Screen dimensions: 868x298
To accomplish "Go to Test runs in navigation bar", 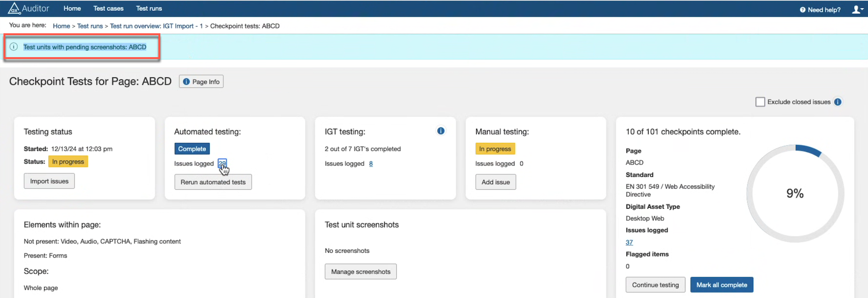I will [x=149, y=8].
